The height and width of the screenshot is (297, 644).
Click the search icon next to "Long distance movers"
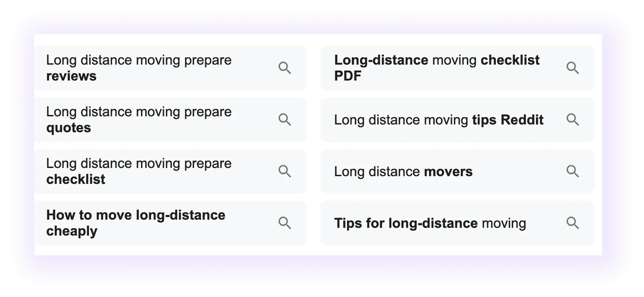coord(573,171)
